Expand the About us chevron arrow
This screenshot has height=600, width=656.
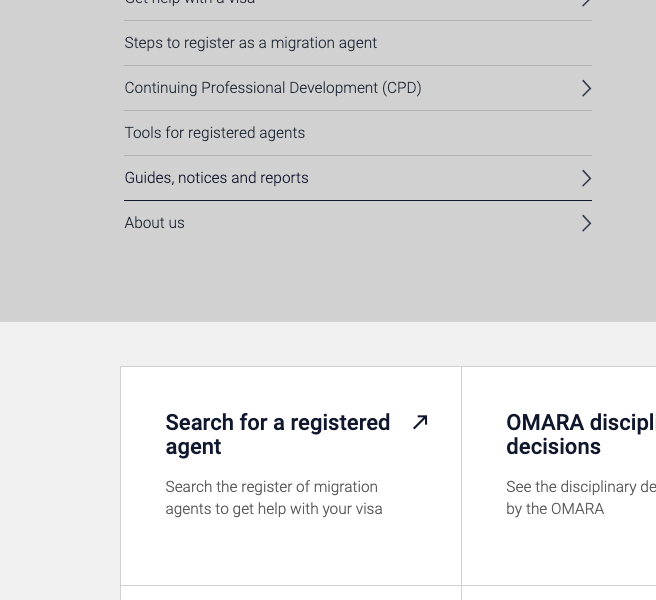click(x=586, y=223)
